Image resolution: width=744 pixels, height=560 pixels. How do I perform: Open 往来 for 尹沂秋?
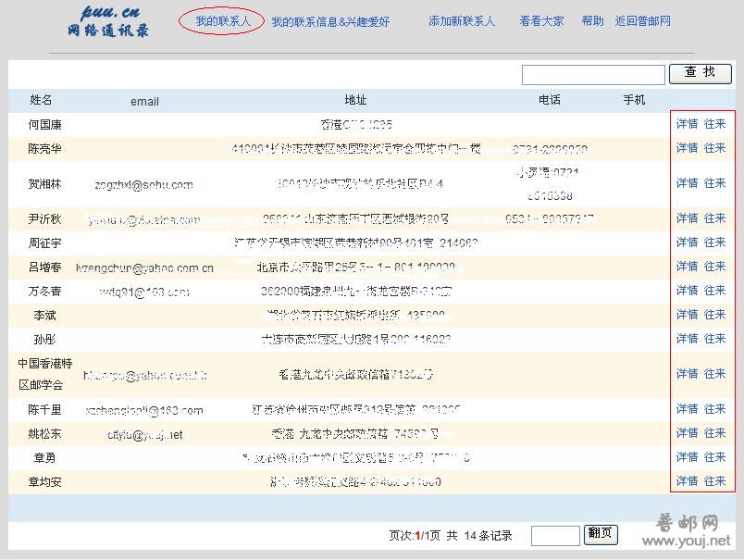pyautogui.click(x=714, y=218)
